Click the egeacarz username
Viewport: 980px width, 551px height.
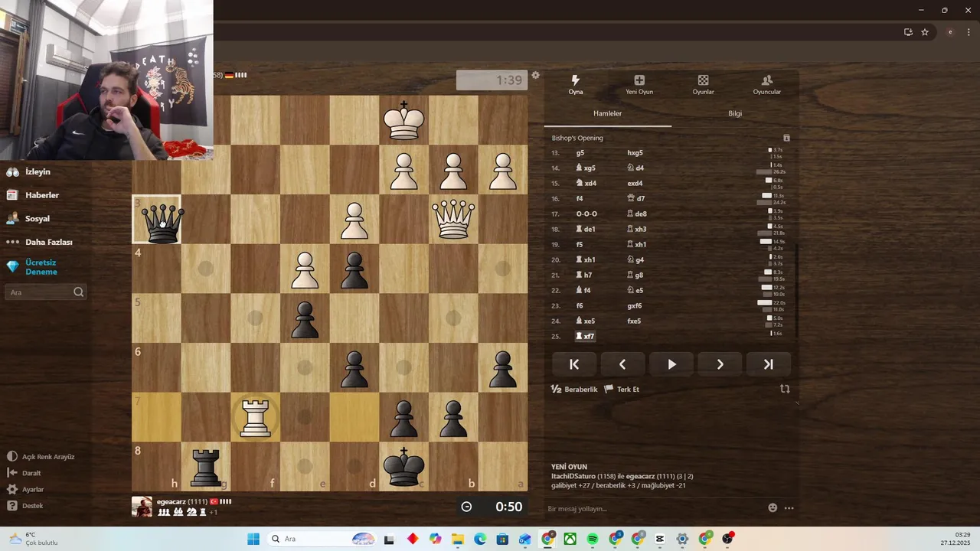point(171,502)
